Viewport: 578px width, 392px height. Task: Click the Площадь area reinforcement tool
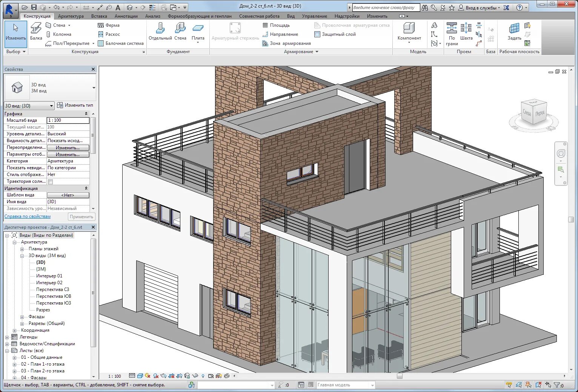(x=276, y=25)
